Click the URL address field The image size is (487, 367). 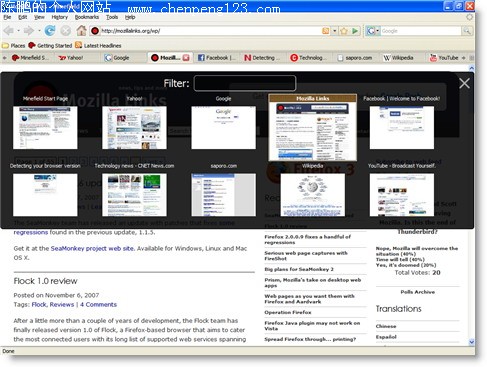point(211,31)
